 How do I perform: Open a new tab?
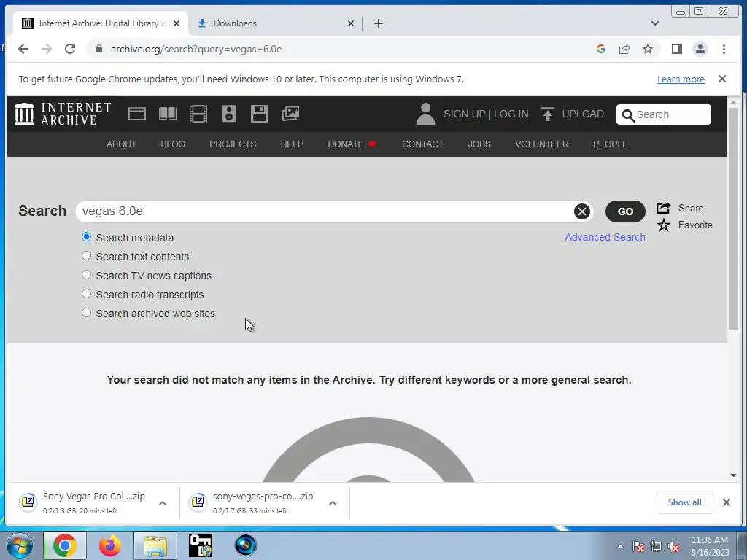click(379, 23)
